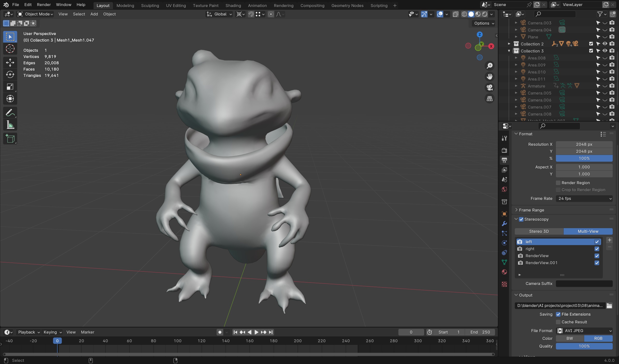Enable the Render Region checkbox
This screenshot has height=364, width=619.
(x=558, y=183)
